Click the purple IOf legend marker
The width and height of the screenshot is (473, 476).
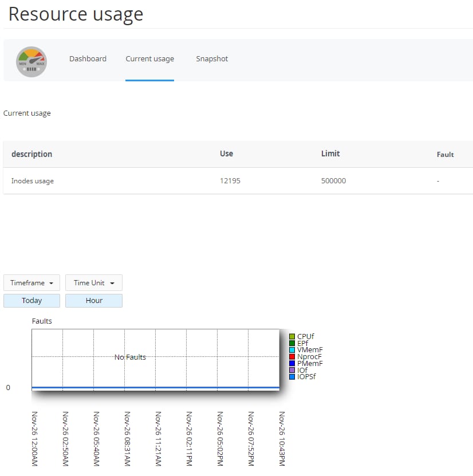(x=292, y=370)
